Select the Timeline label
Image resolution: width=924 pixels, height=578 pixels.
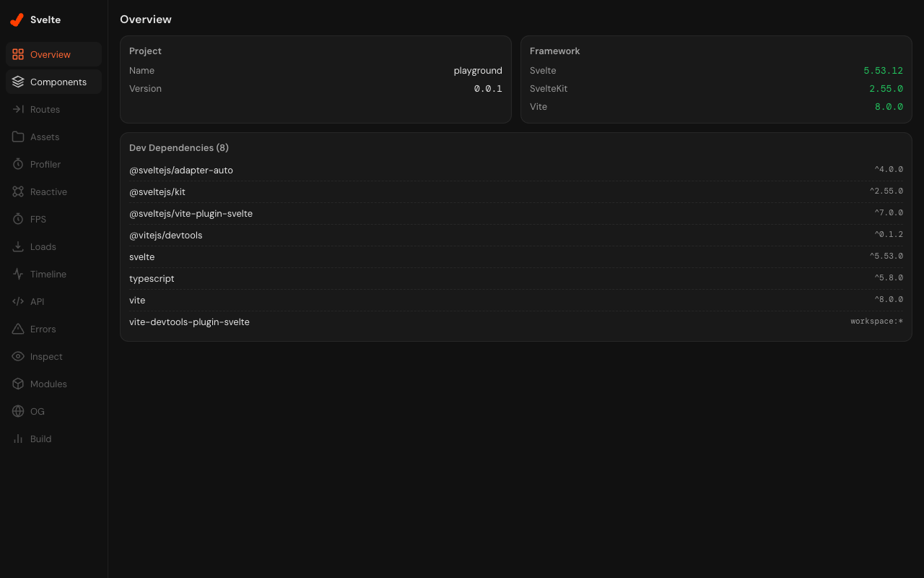(48, 274)
